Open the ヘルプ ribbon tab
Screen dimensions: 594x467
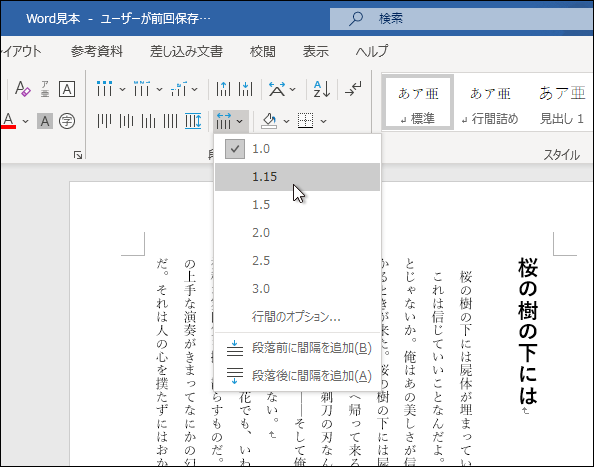[x=372, y=51]
